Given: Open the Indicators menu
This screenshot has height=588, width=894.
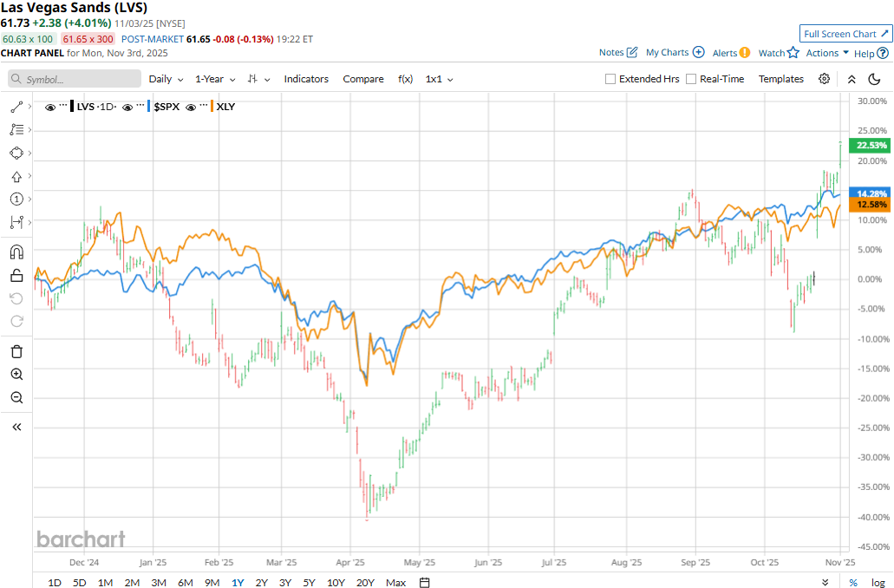Looking at the screenshot, I should pyautogui.click(x=306, y=79).
